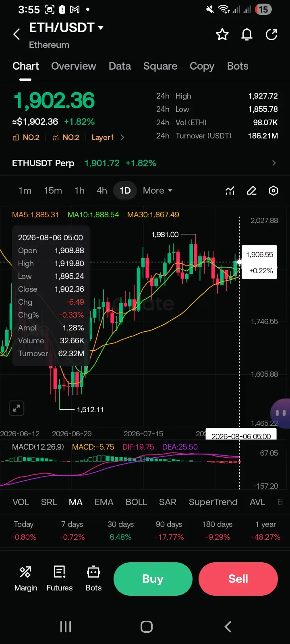Tap the floating purple assistant bubble

click(281, 413)
